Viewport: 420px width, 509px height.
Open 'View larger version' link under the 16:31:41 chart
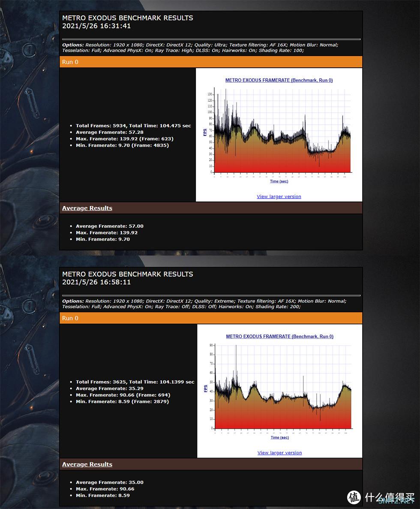pyautogui.click(x=279, y=196)
